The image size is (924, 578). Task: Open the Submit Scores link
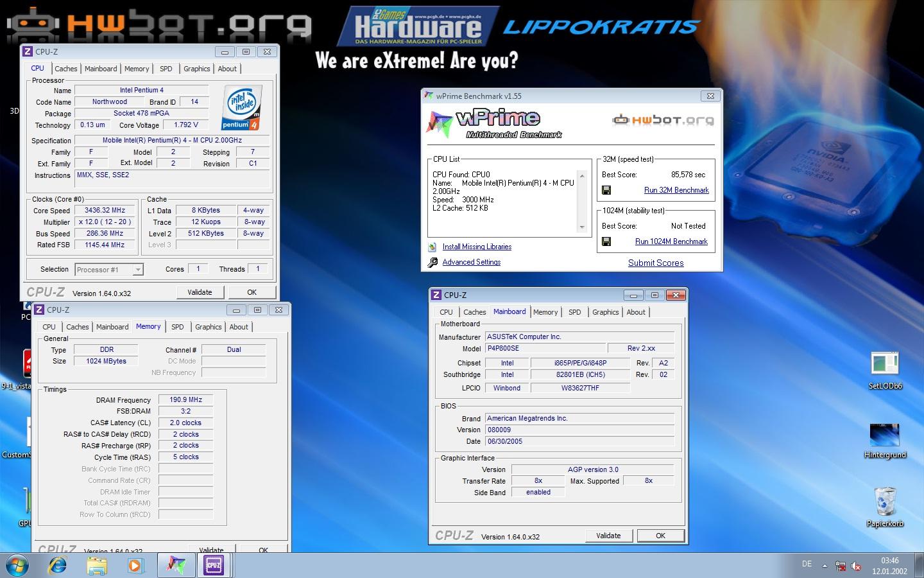click(x=656, y=263)
